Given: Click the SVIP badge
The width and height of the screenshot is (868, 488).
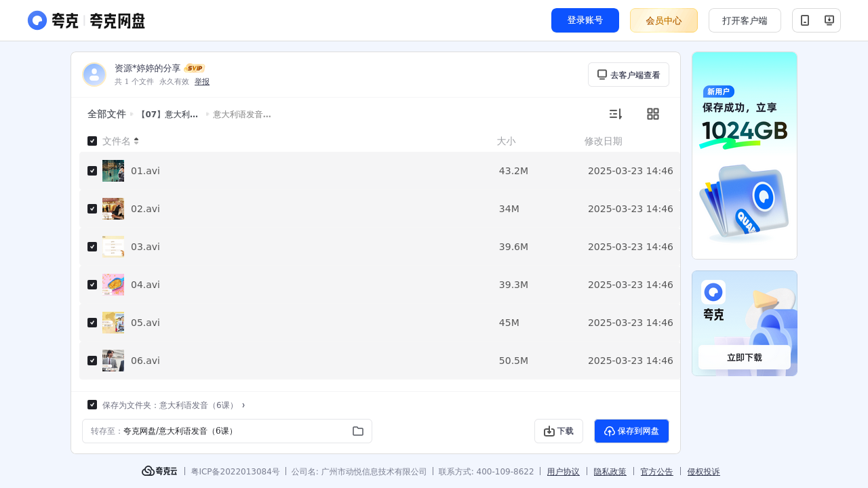Looking at the screenshot, I should (195, 68).
